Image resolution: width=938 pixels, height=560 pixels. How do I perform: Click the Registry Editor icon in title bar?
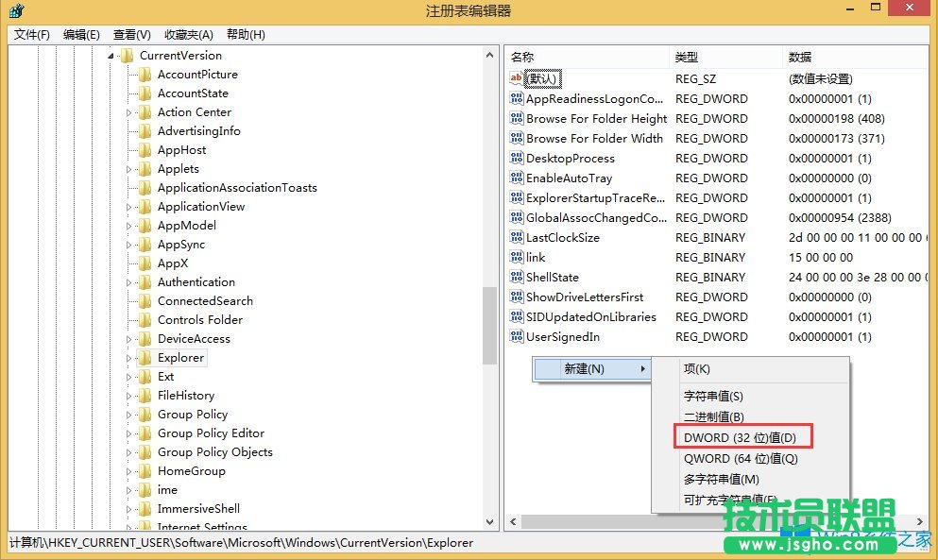[17, 9]
